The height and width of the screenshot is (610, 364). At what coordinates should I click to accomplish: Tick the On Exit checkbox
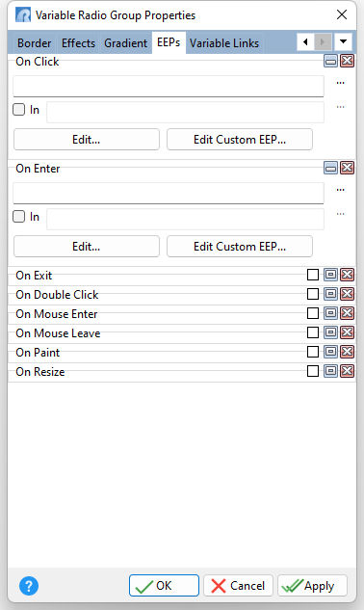coord(313,275)
